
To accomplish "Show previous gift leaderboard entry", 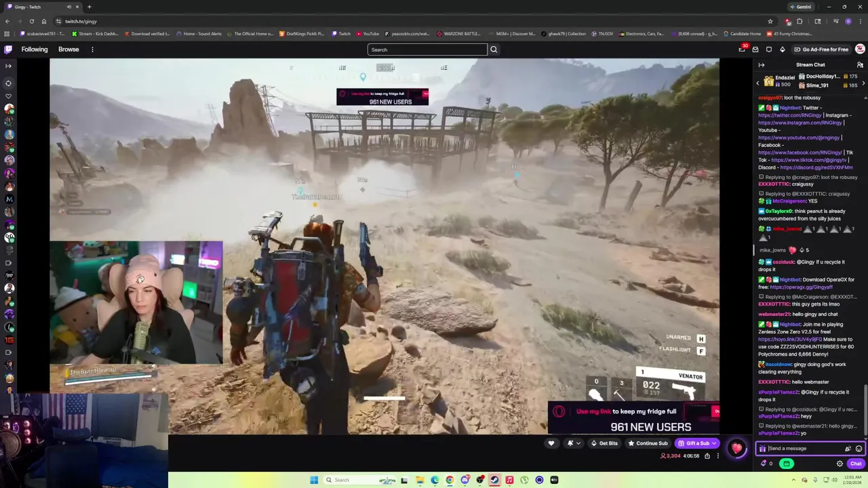I will pyautogui.click(x=758, y=82).
